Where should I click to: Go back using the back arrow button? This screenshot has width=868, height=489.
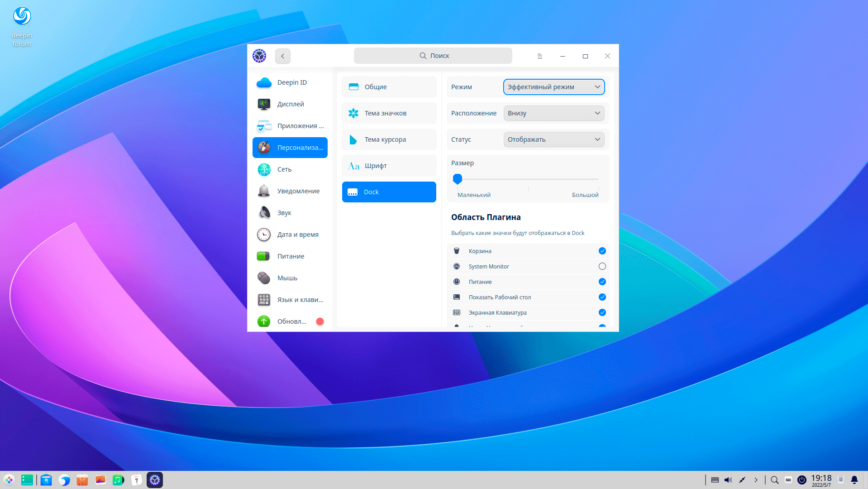[x=283, y=56]
